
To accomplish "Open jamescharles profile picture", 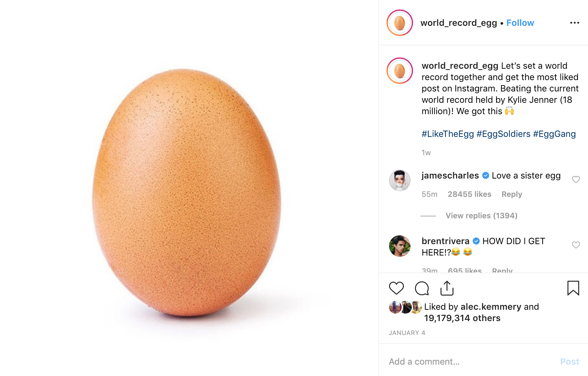I will [x=399, y=180].
